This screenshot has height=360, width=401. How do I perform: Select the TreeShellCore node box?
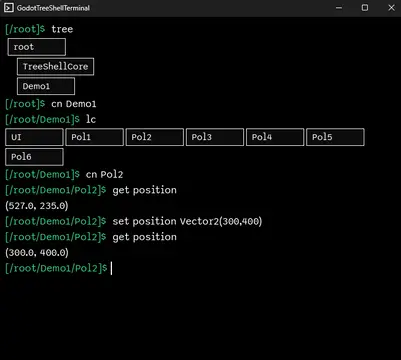(55, 66)
